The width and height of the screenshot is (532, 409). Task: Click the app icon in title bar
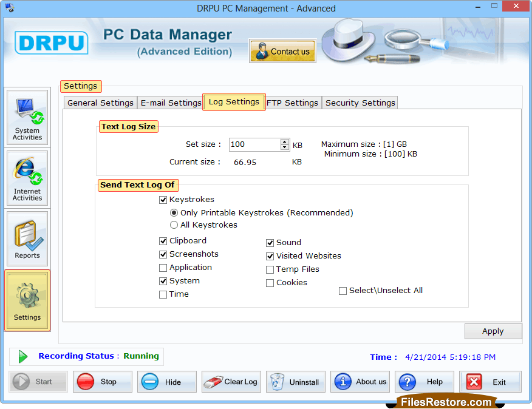[x=10, y=7]
